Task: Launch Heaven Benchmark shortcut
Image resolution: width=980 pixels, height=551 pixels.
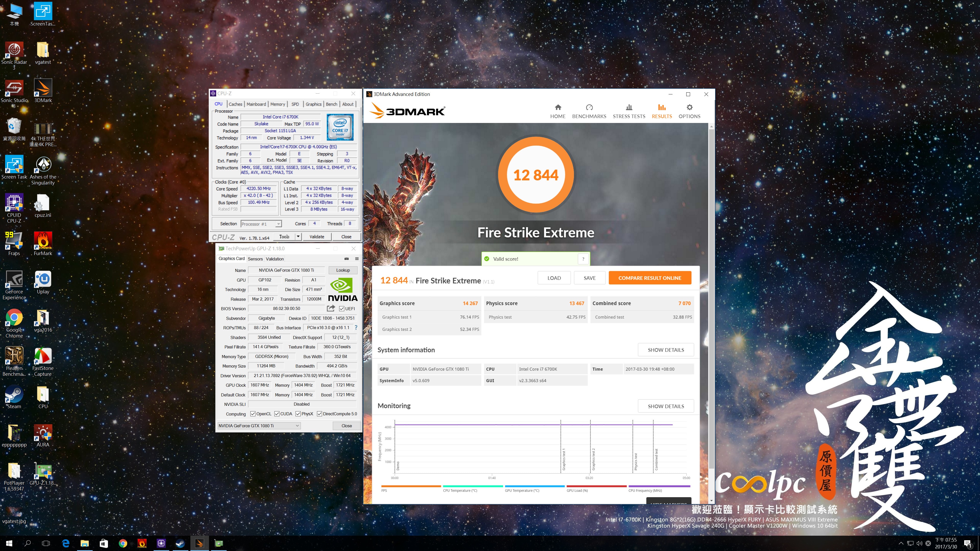Action: point(14,362)
